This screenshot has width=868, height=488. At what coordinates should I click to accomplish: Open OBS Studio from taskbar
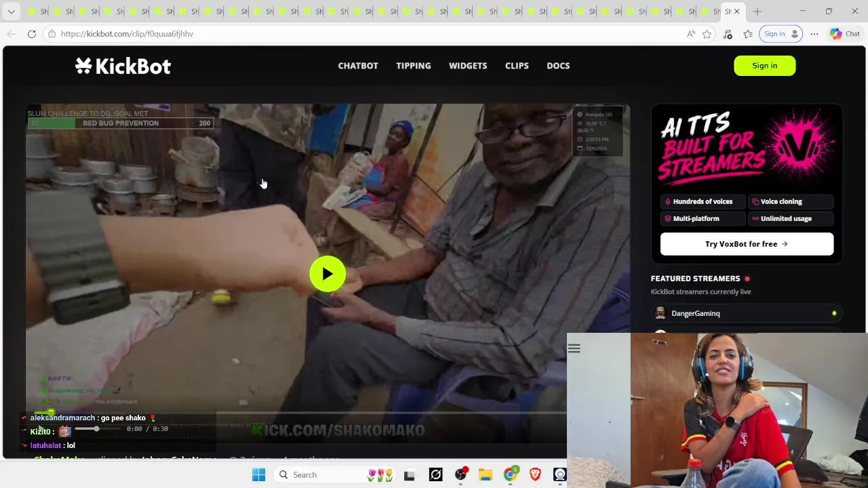[x=461, y=474]
